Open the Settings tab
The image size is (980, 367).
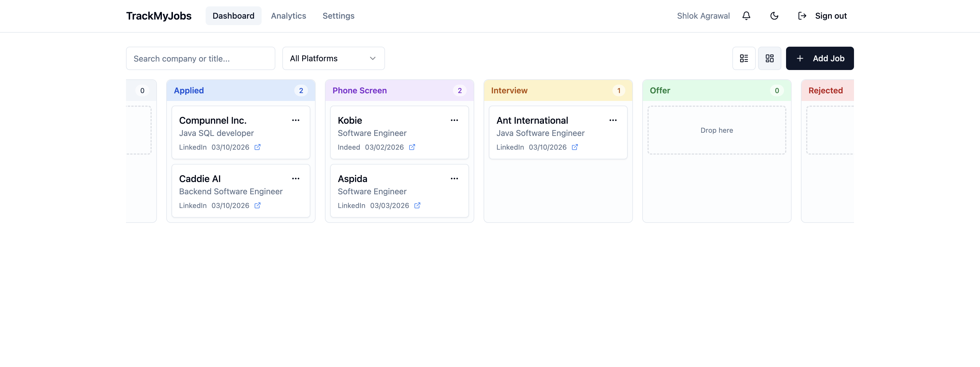click(x=338, y=16)
